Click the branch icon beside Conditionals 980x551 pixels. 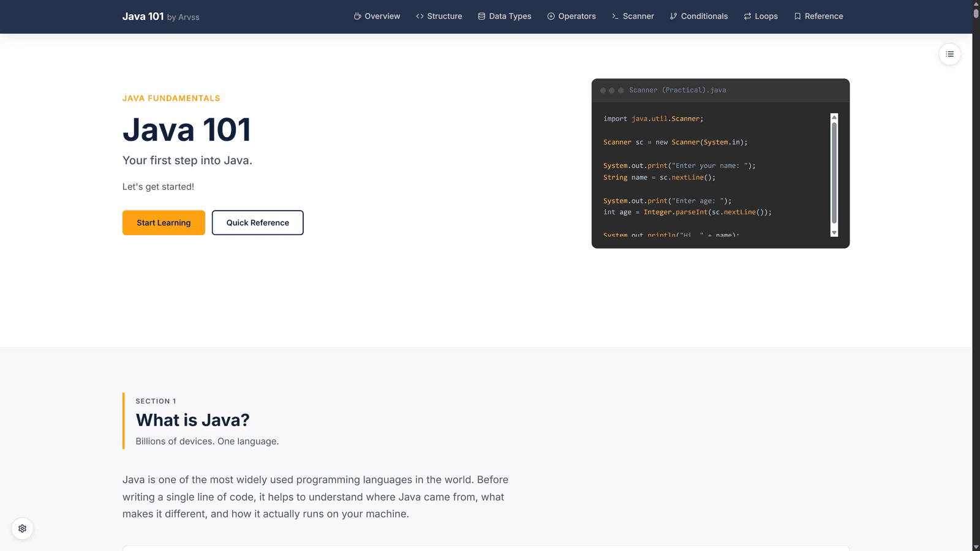[673, 17]
